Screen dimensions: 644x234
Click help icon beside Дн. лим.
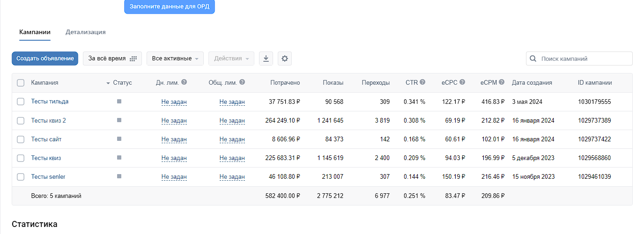pos(184,82)
